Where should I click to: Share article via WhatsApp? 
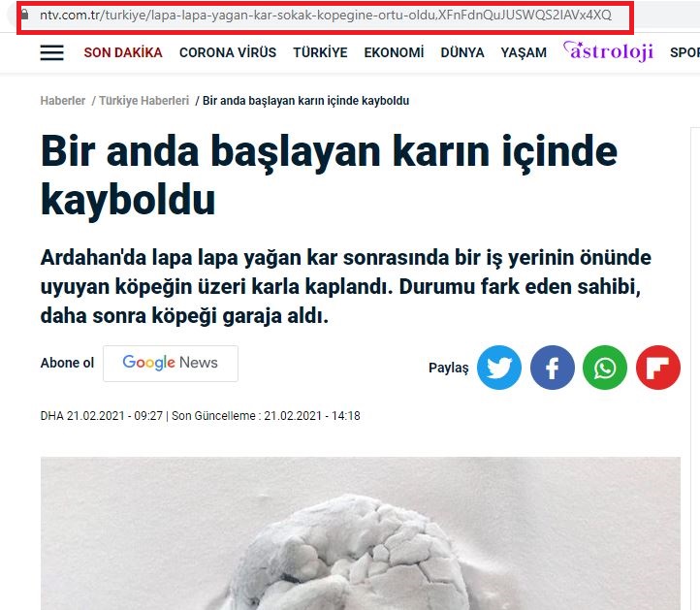point(605,368)
